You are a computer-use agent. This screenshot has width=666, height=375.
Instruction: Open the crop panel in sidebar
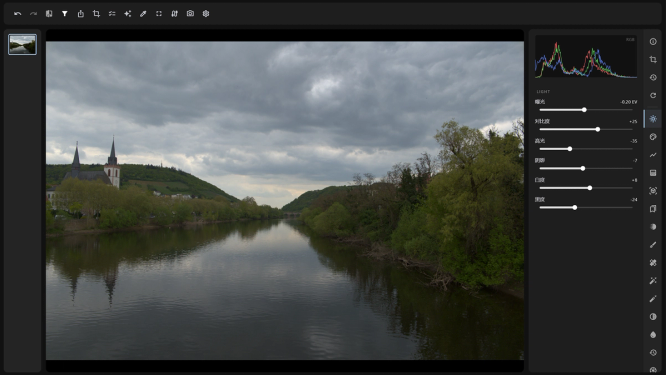[653, 59]
